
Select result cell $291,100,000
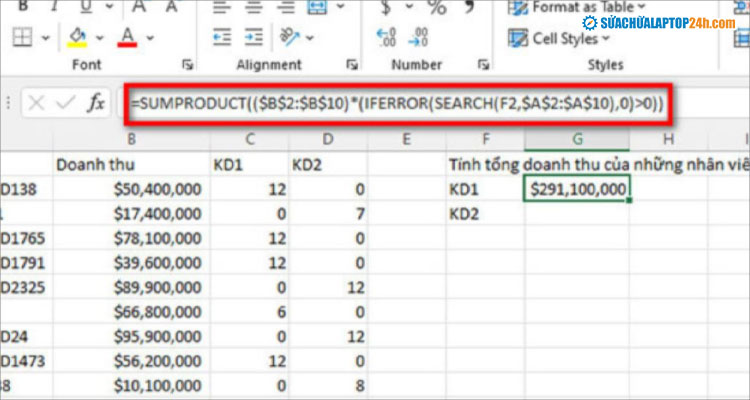577,189
